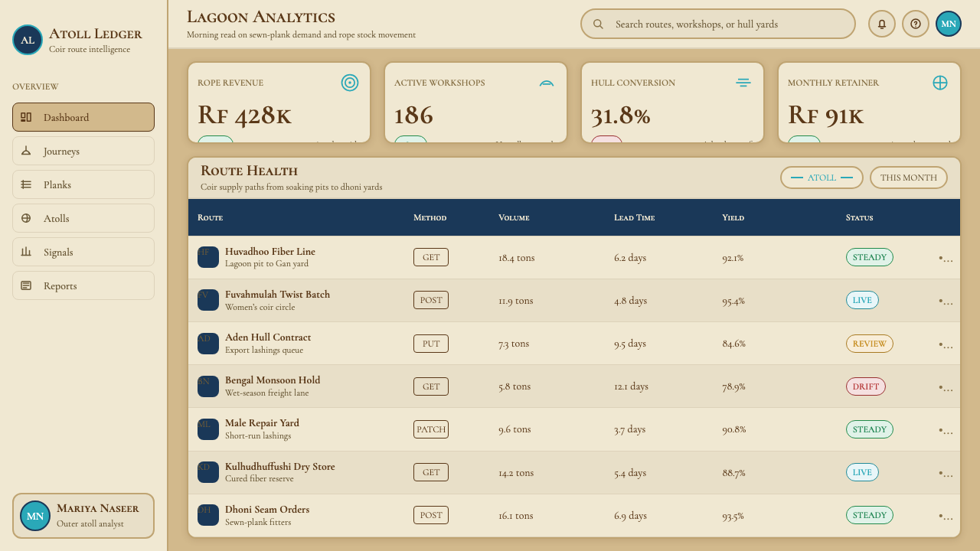Open the help question mark icon
The height and width of the screenshot is (551, 980).
pos(916,24)
